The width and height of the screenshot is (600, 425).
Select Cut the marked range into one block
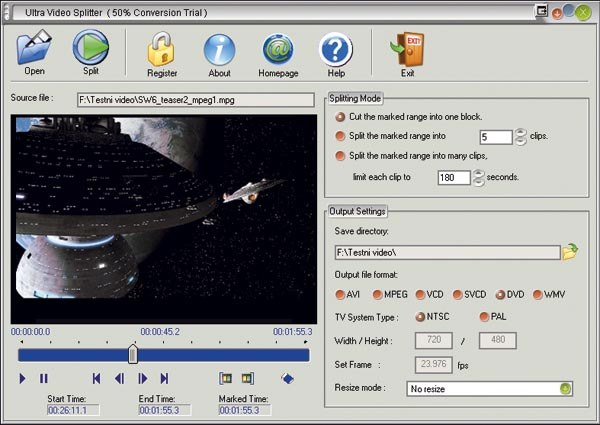340,117
